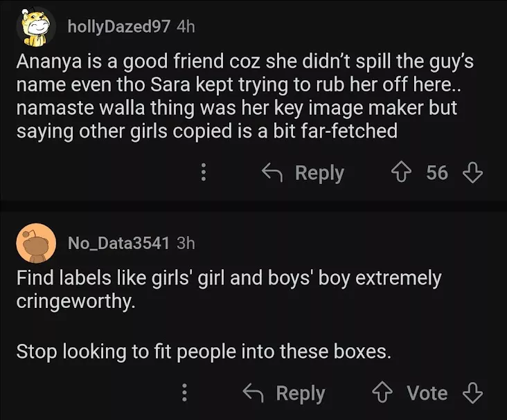Open hollyDazed97's yellow avatar

35,28
